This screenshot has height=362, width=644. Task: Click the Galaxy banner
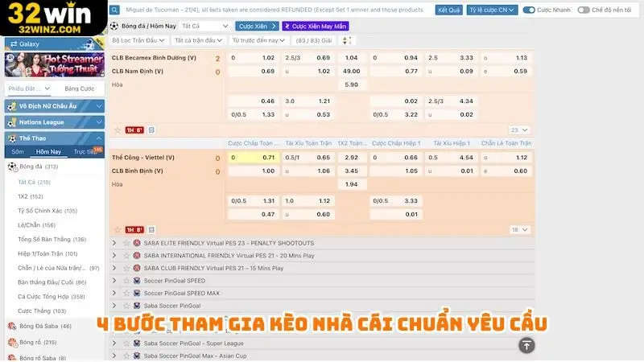(54, 44)
